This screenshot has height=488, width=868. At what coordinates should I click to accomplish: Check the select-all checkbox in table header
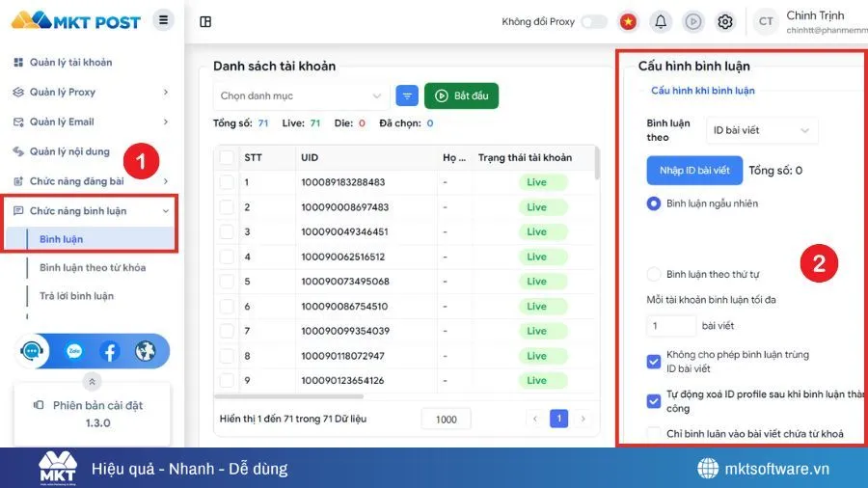227,157
